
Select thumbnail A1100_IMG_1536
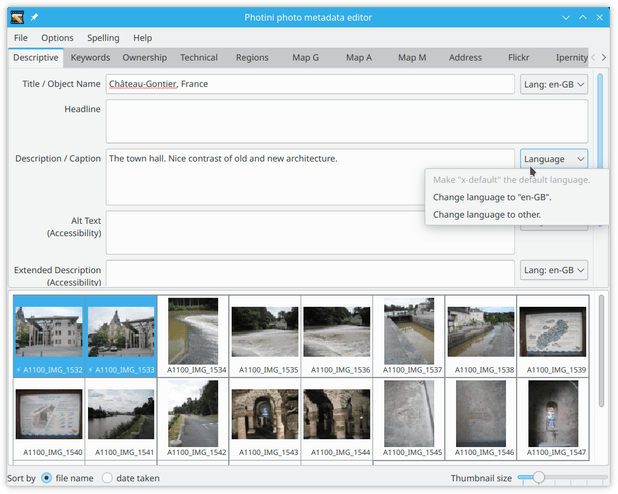(337, 336)
